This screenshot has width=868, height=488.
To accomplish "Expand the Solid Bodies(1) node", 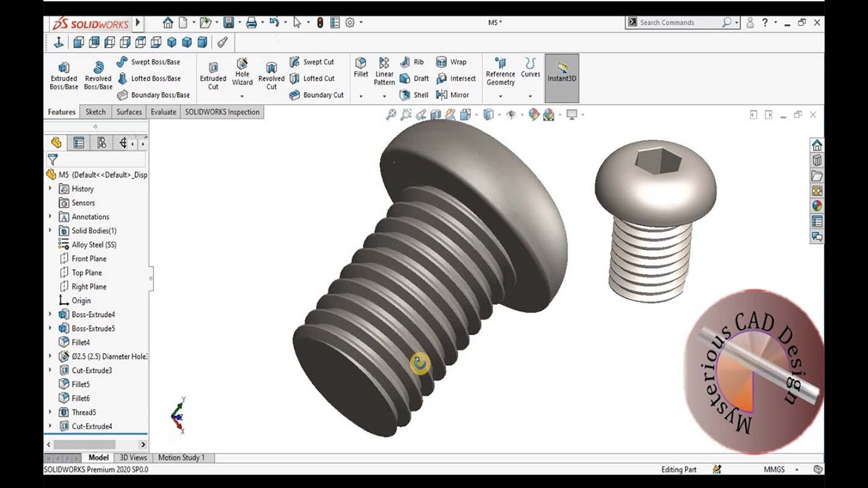I will click(x=50, y=231).
